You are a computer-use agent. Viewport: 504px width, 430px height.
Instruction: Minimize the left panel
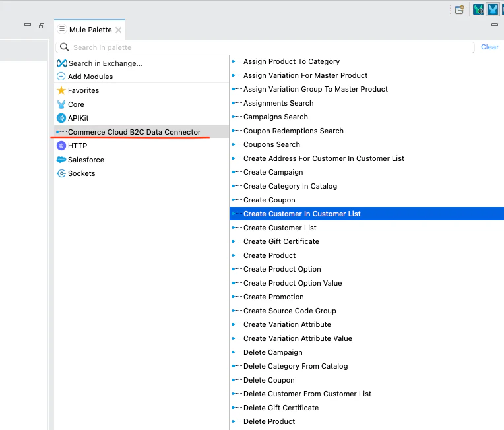click(28, 24)
